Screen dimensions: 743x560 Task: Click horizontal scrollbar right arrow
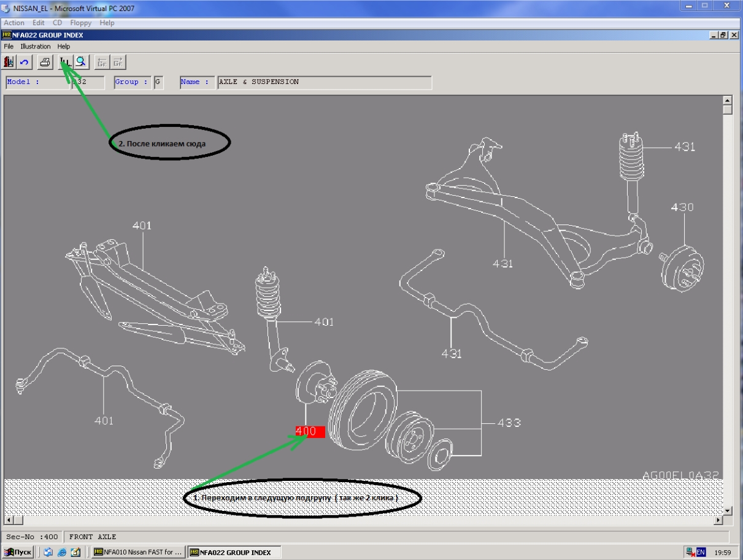(x=718, y=520)
